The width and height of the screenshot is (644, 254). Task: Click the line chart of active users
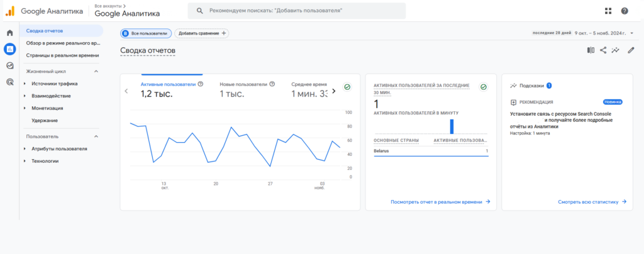[x=235, y=145]
